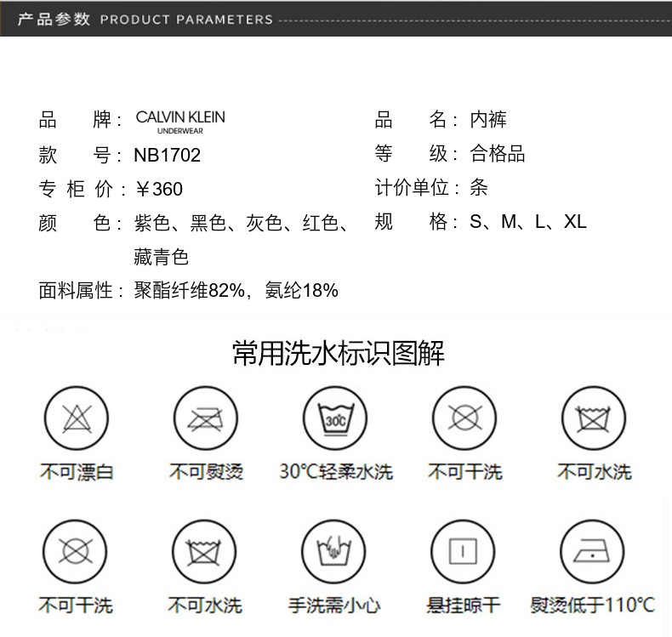
Task: Click the 不可漂白 text label
Action: (76, 471)
